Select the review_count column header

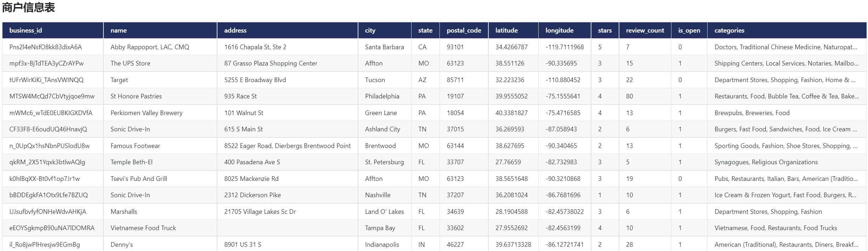(645, 30)
